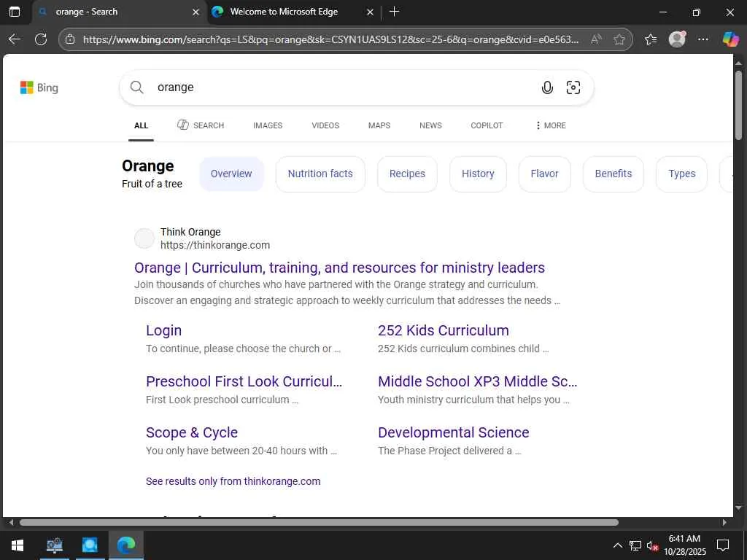747x560 pixels.
Task: Click the muted volume tray icon
Action: (652, 545)
